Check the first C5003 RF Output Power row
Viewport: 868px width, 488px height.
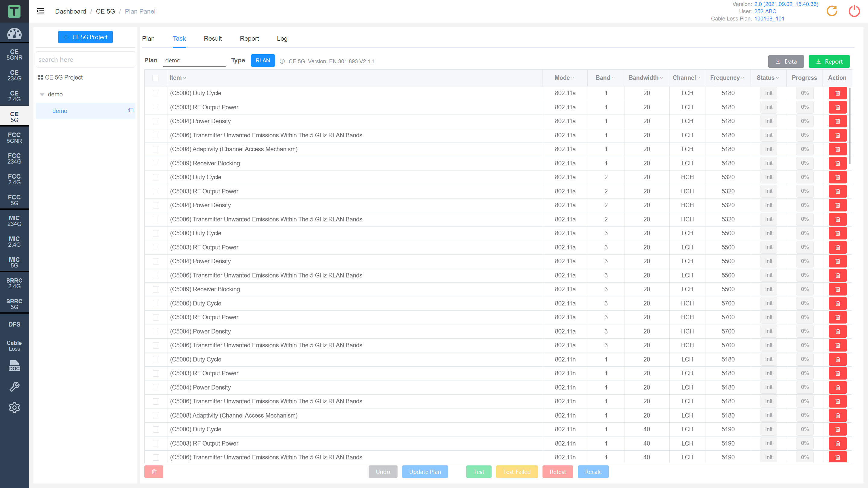click(156, 107)
